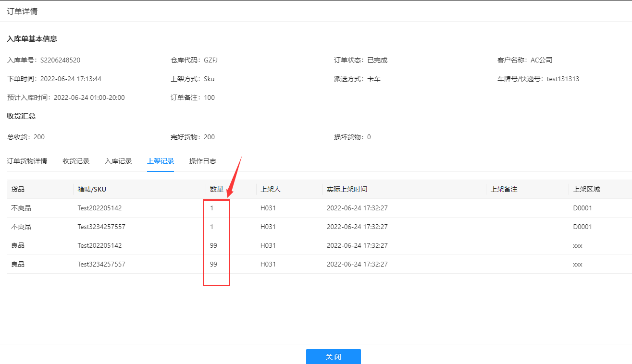Click the 数量 column header
Viewport: 632px width, 364px height.
coord(217,189)
